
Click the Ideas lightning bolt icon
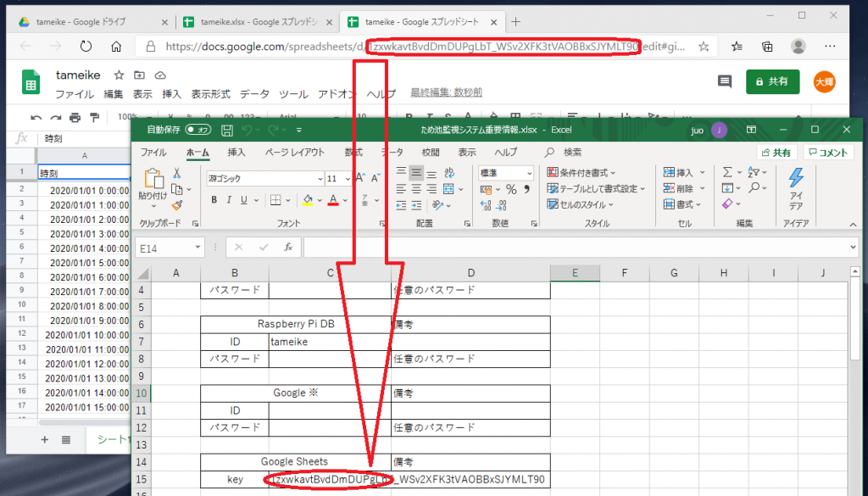(x=796, y=178)
